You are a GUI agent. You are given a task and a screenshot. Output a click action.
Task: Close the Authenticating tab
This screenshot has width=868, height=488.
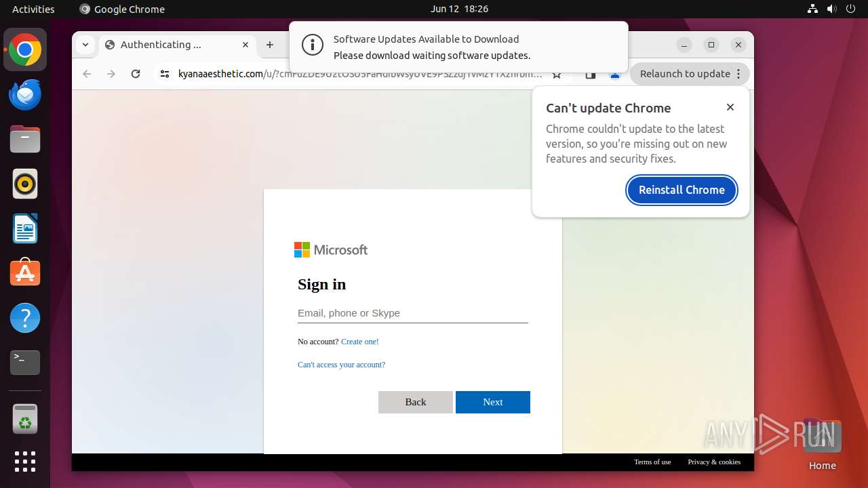[x=245, y=45]
